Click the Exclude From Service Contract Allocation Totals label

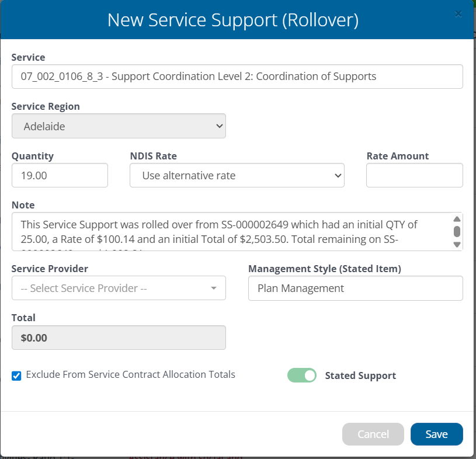pos(131,375)
